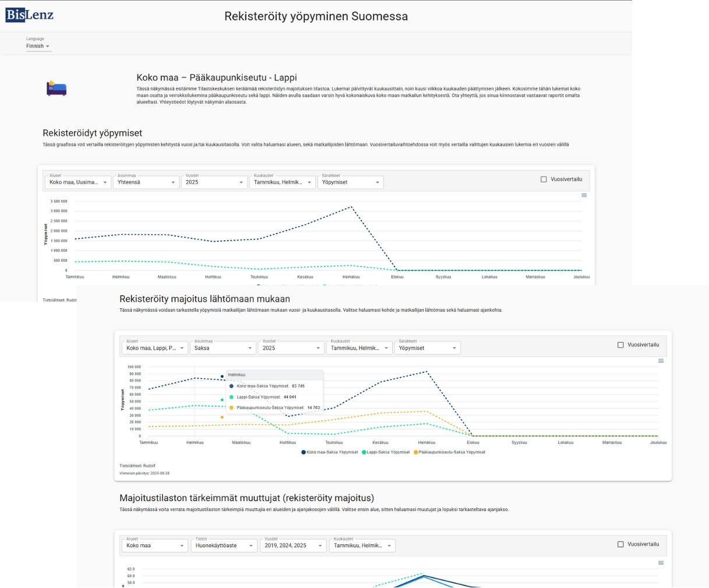Tick Vuosivertailu checkbox in the Saksa chart
709x588 pixels.
click(620, 345)
